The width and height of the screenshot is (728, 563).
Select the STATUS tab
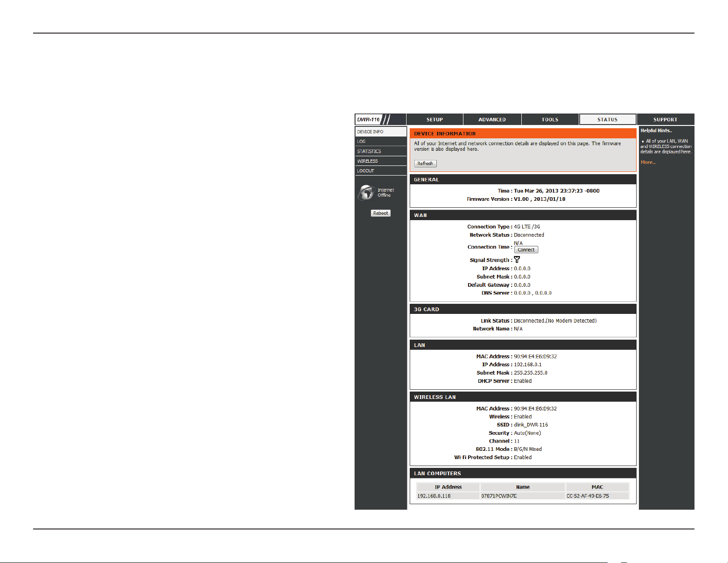(608, 119)
